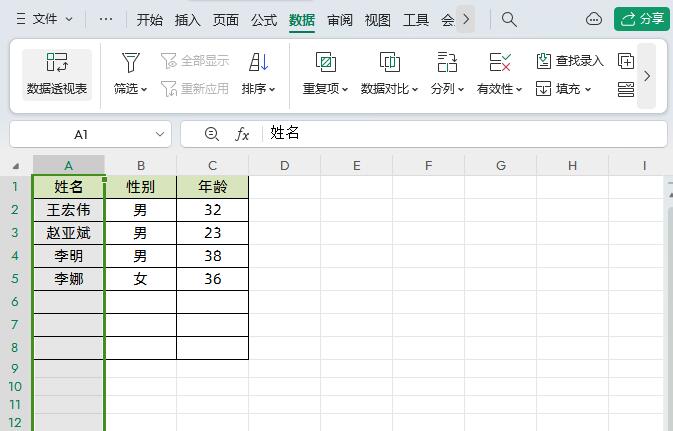
Task: Click the Data Compare (数据对比) icon
Action: coord(389,62)
